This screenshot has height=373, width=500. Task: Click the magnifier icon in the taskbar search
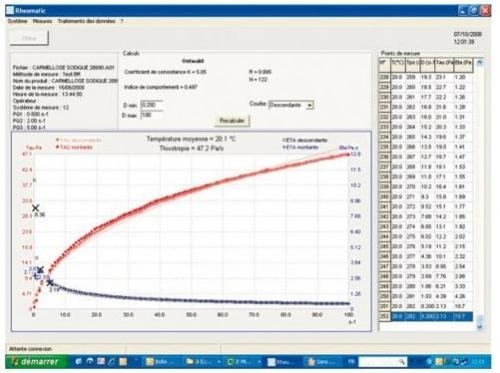[x=402, y=361]
